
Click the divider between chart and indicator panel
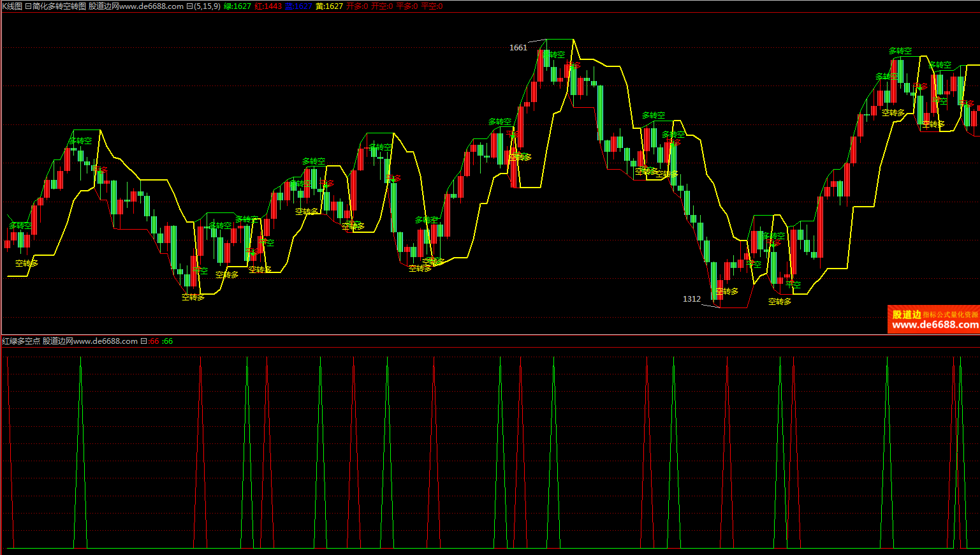click(x=490, y=335)
